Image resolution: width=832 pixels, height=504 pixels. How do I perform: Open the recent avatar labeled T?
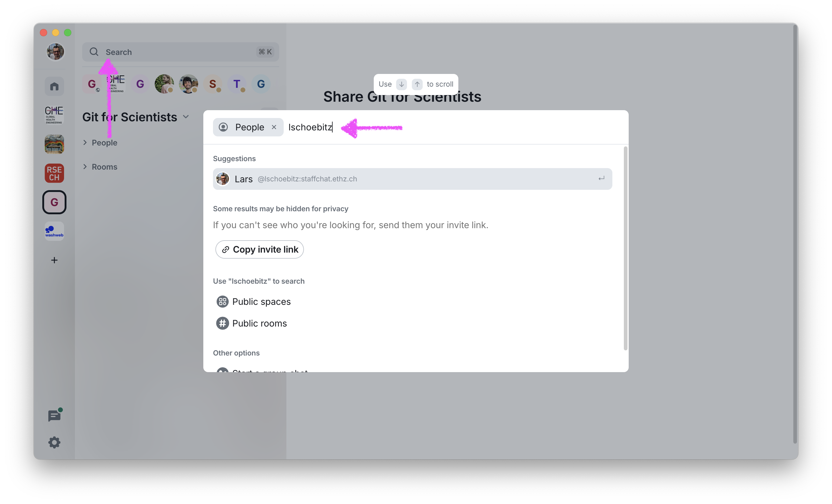point(236,84)
